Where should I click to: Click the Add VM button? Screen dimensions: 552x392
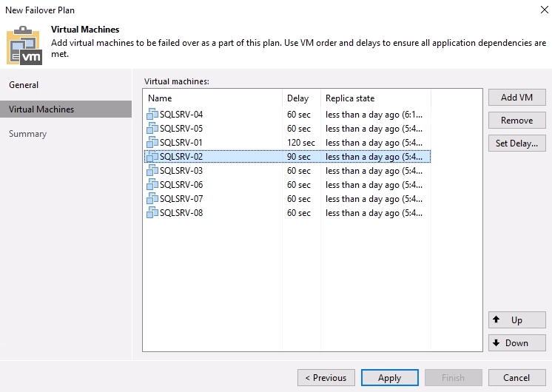(516, 98)
